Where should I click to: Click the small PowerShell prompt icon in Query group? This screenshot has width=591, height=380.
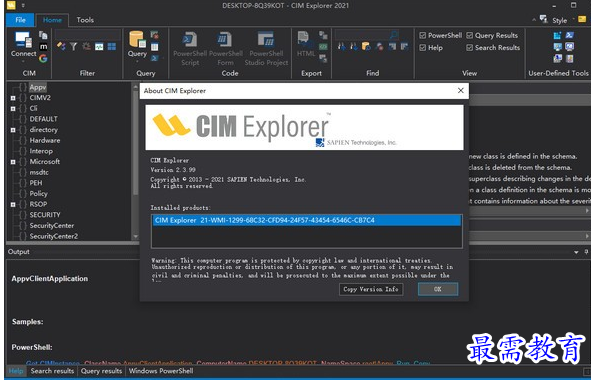[x=155, y=58]
